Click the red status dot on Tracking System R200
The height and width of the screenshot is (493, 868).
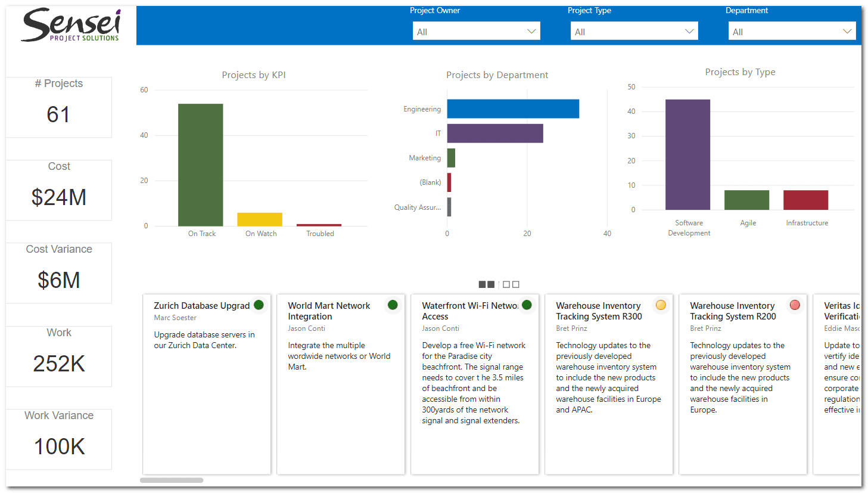tap(795, 305)
